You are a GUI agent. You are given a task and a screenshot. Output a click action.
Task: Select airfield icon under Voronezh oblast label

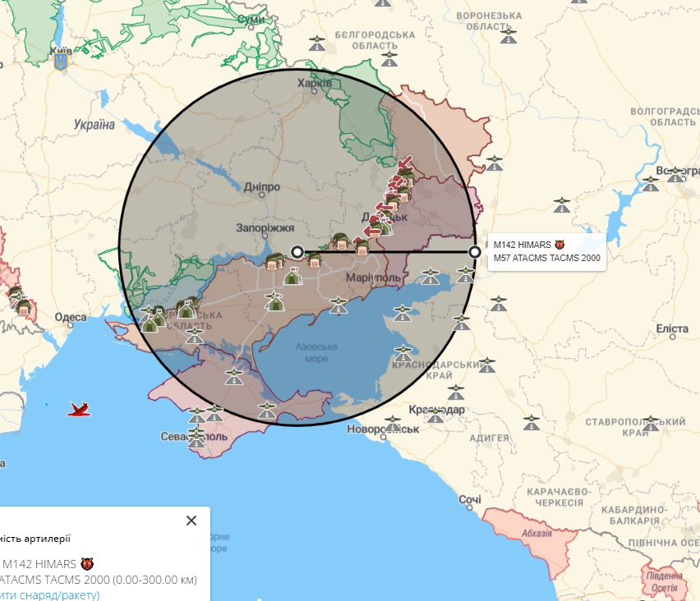point(509,36)
